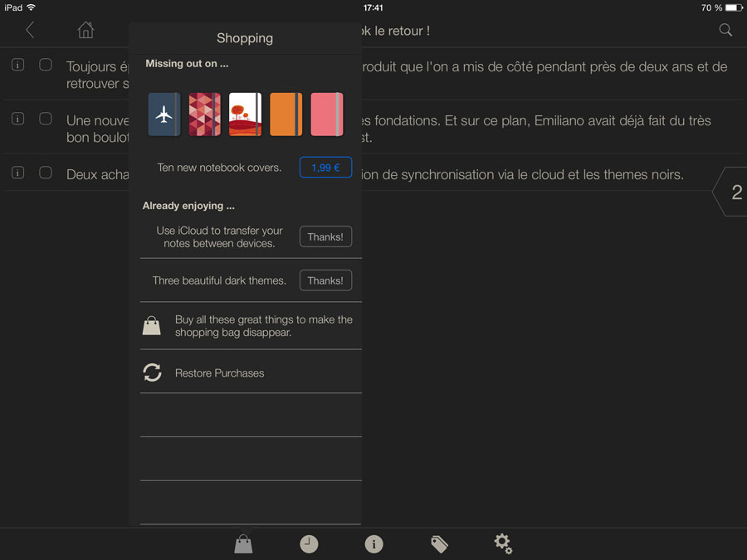The image size is (747, 560).
Task: Tap 'Three beautiful dark themes.' text
Action: 219,280
